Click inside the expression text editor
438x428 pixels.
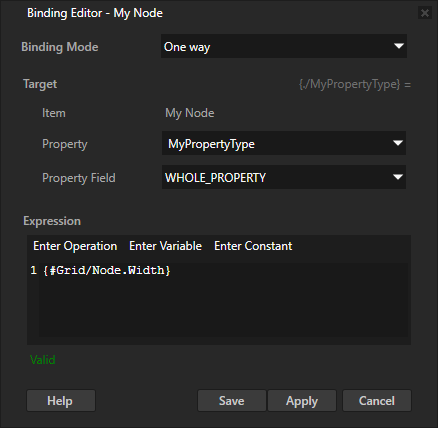point(223,300)
